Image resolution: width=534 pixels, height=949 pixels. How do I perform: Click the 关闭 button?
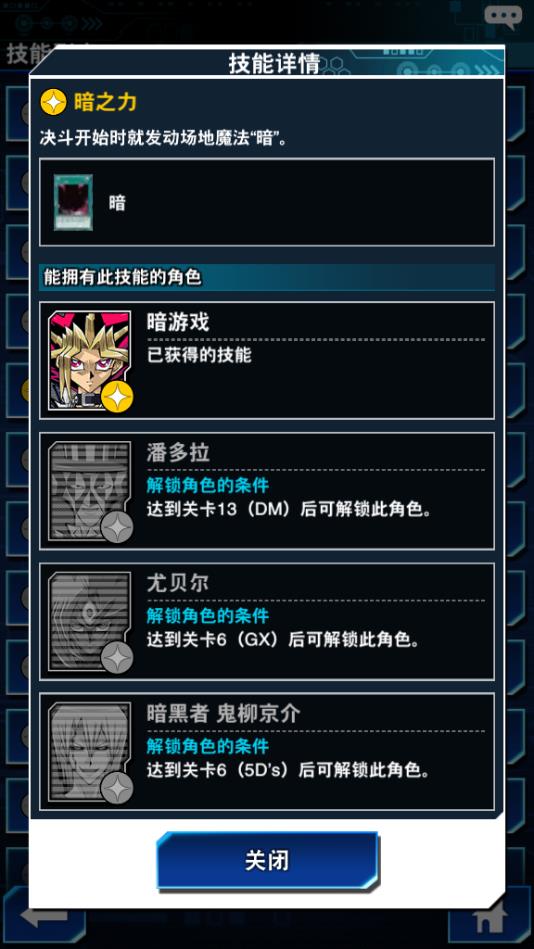[x=267, y=860]
